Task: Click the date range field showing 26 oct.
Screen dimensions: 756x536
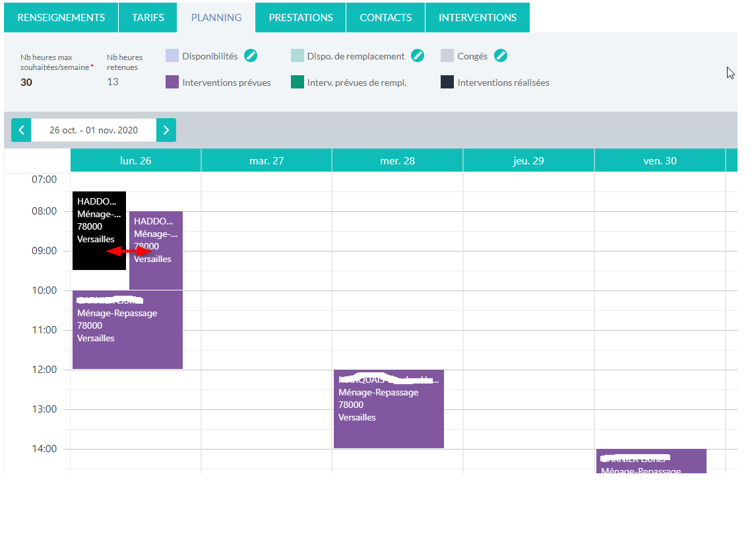Action: tap(93, 130)
